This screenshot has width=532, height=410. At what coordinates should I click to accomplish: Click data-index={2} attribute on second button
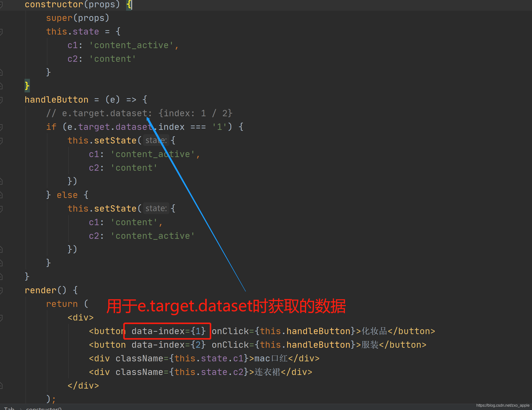[169, 345]
